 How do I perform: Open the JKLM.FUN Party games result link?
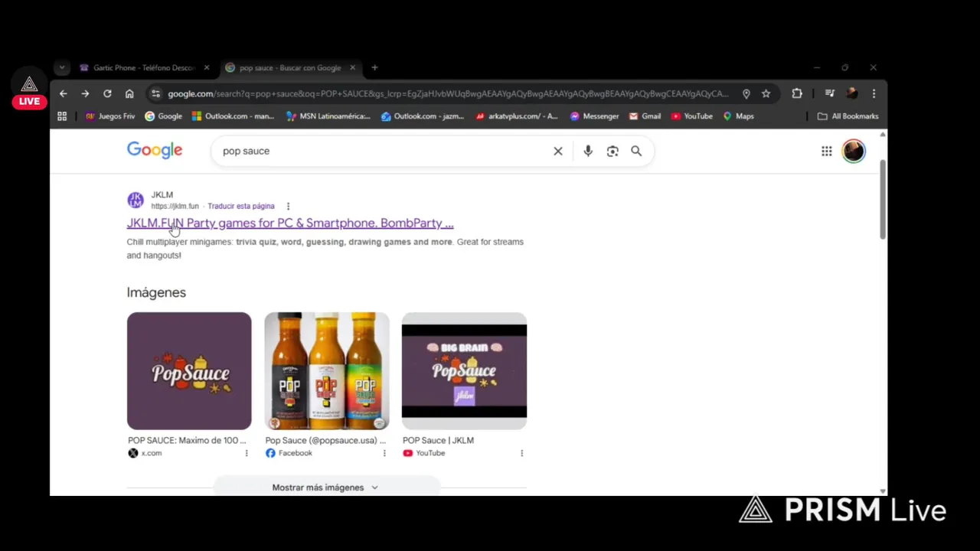tap(290, 223)
